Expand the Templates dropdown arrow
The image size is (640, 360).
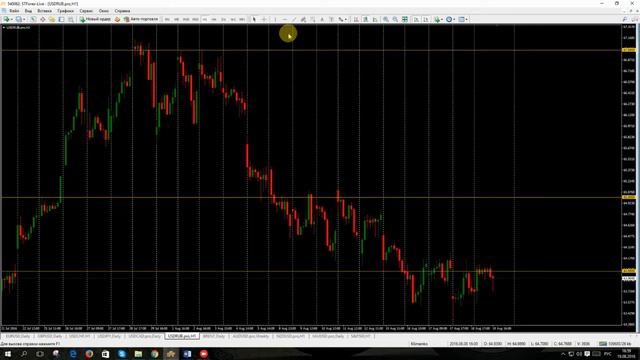click(x=467, y=19)
